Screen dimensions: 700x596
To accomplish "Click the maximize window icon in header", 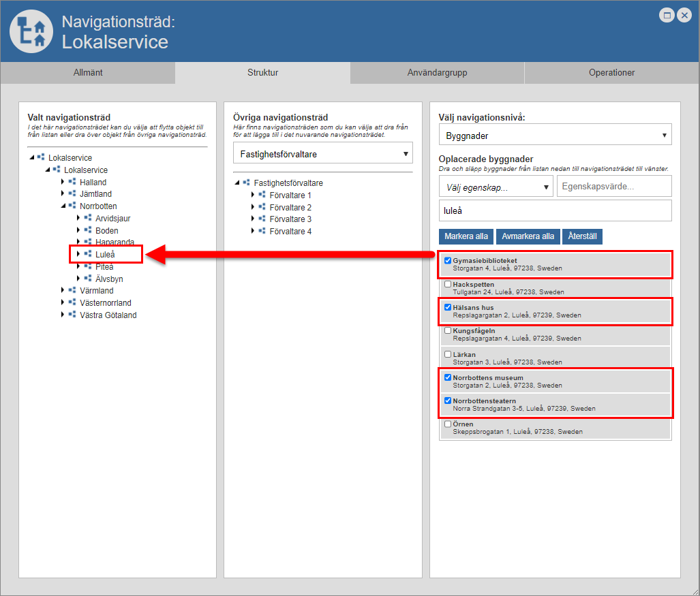I will pos(668,15).
